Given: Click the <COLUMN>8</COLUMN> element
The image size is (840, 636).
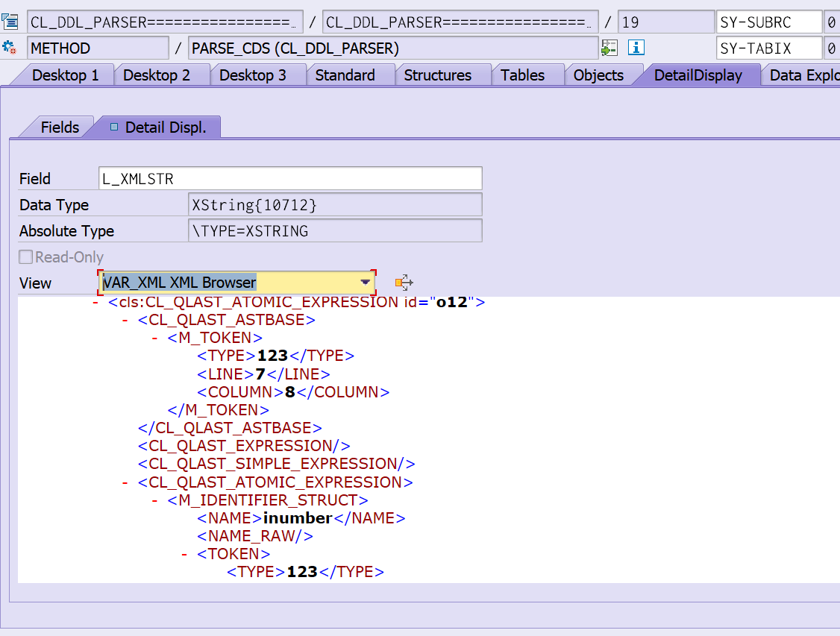Looking at the screenshot, I should point(293,392).
